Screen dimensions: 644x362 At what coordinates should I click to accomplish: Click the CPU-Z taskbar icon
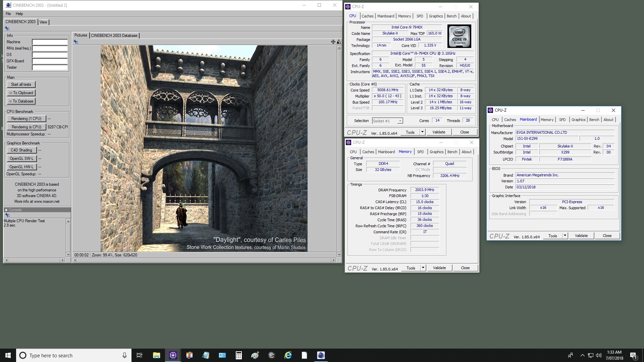coord(173,355)
